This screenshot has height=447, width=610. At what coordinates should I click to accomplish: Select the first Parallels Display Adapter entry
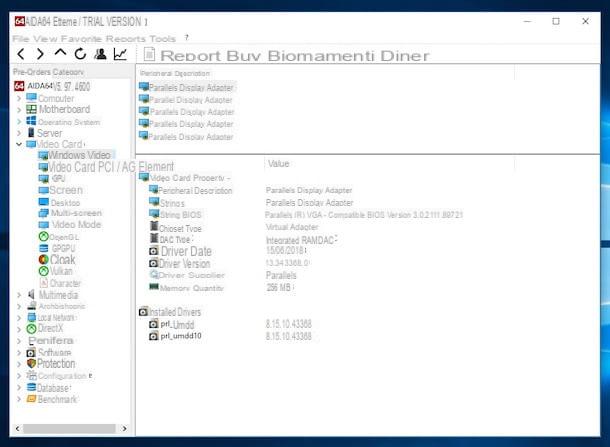click(x=187, y=88)
